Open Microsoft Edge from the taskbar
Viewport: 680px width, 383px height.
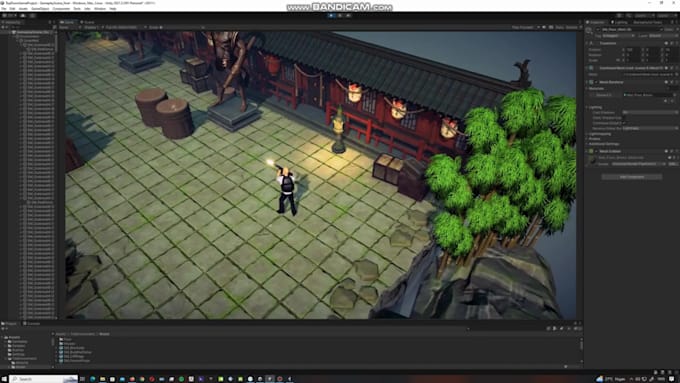(x=92, y=379)
